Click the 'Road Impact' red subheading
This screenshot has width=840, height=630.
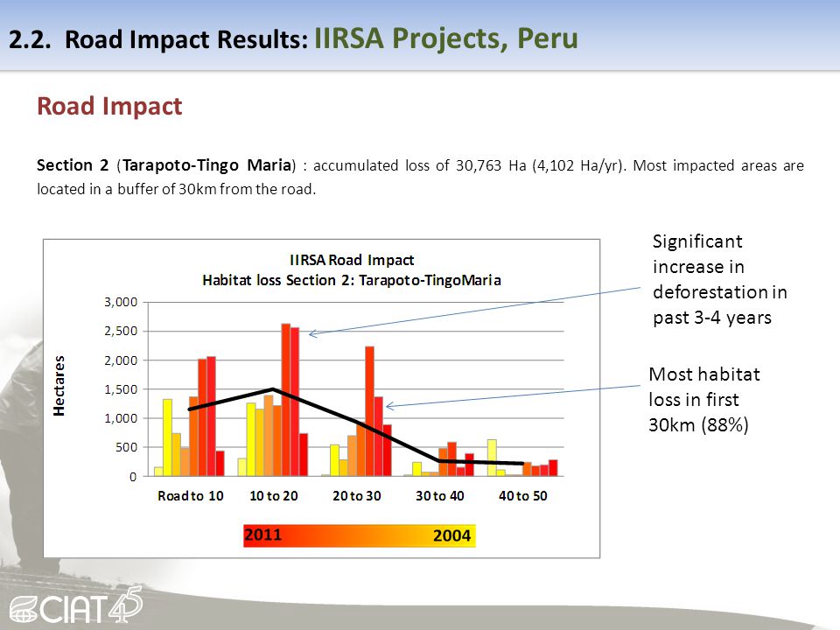[x=109, y=106]
